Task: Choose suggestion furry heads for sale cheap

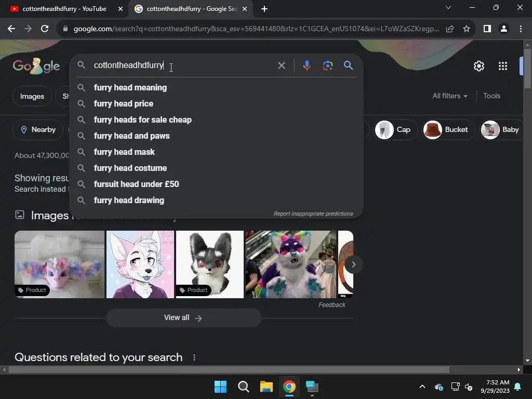Action: coord(216,120)
